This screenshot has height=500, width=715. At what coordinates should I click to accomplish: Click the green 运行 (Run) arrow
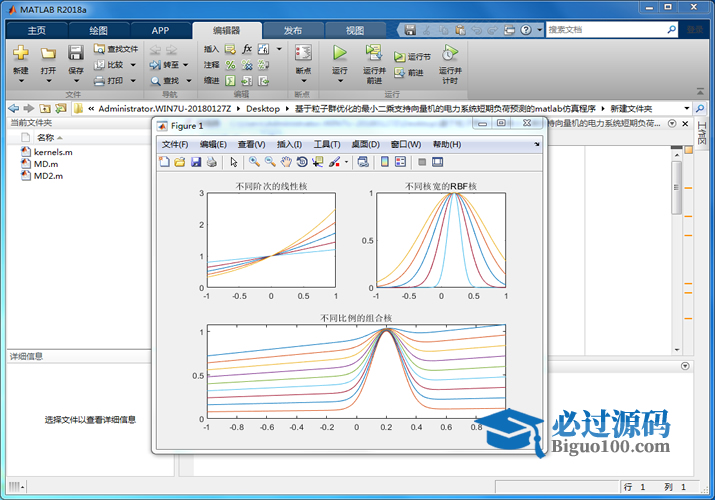(339, 52)
